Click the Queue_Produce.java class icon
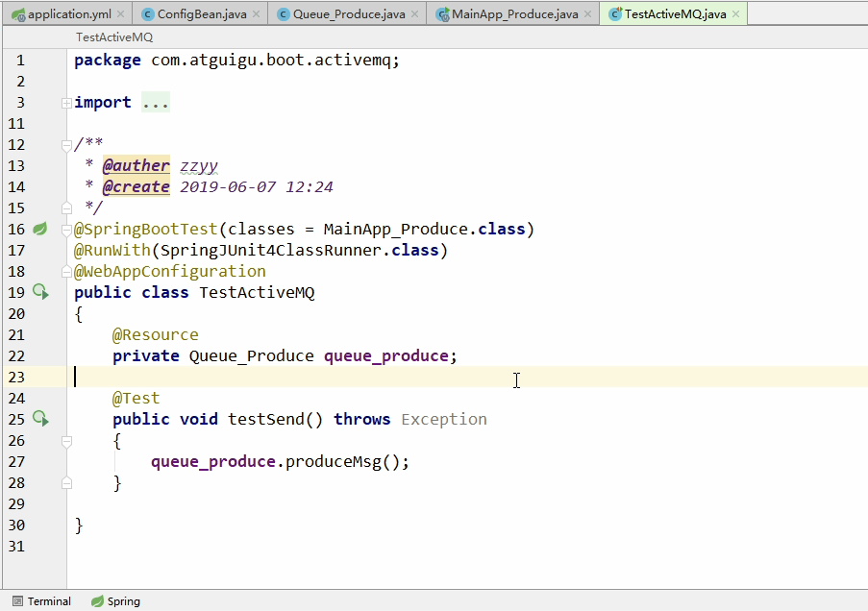 [284, 14]
